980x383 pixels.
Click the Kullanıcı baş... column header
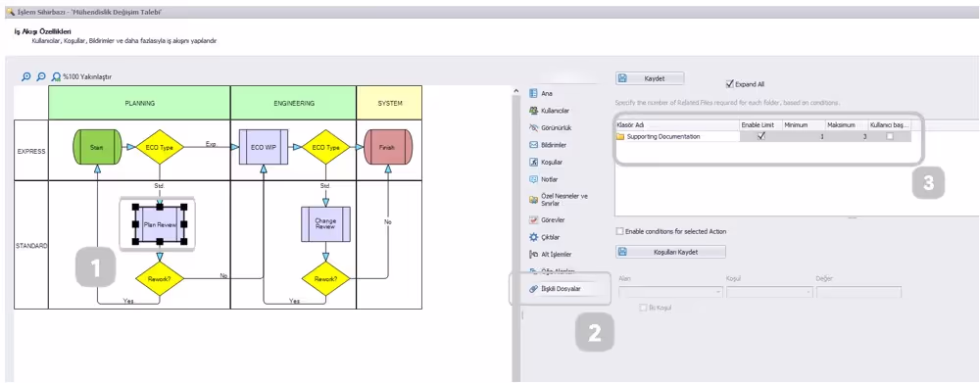click(x=889, y=125)
